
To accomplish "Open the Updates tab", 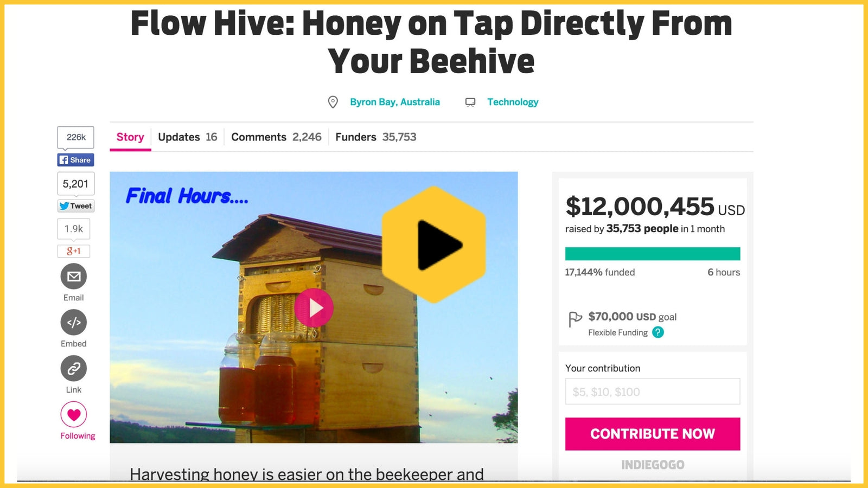I will coord(188,137).
